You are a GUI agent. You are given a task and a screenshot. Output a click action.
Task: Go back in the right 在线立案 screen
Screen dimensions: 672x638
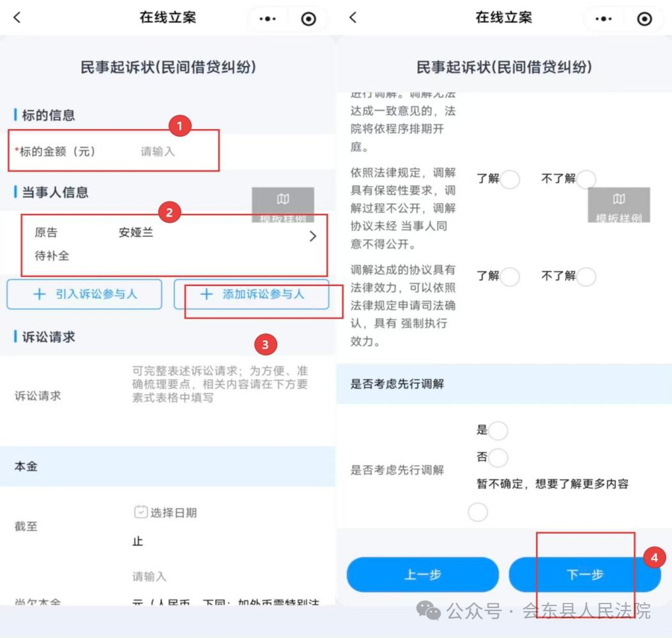pos(353,18)
